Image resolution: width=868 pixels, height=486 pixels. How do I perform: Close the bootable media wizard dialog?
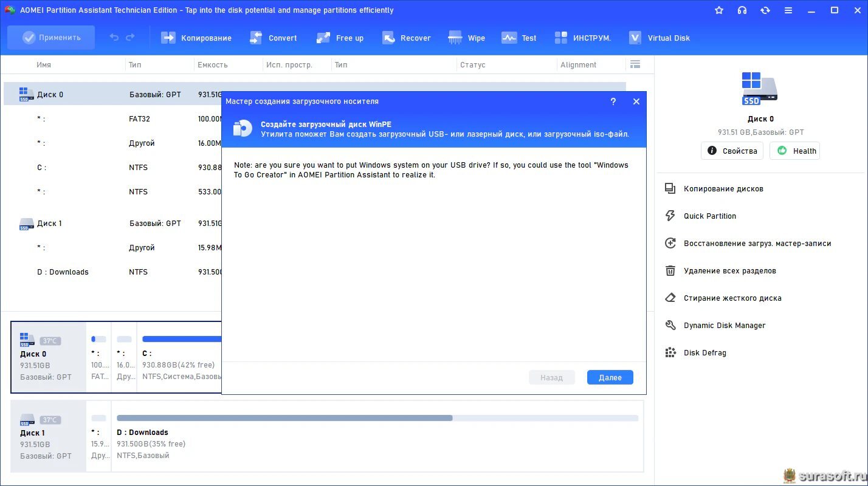(636, 101)
